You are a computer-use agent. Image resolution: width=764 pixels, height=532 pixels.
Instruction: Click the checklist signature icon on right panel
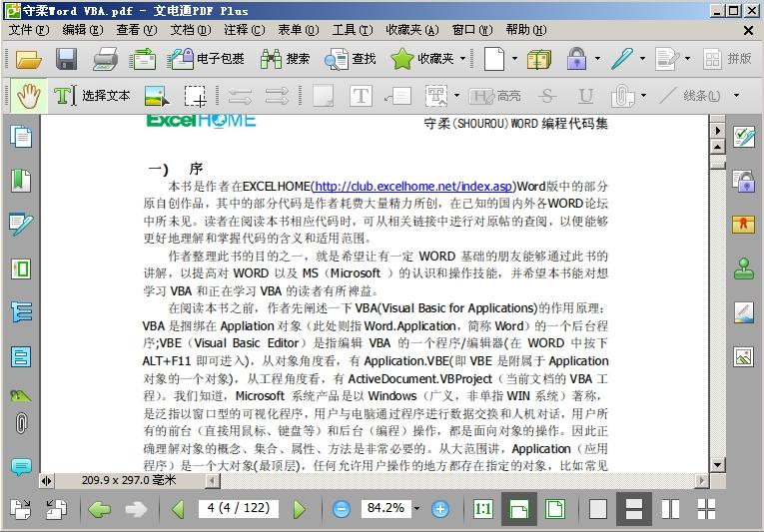click(744, 137)
